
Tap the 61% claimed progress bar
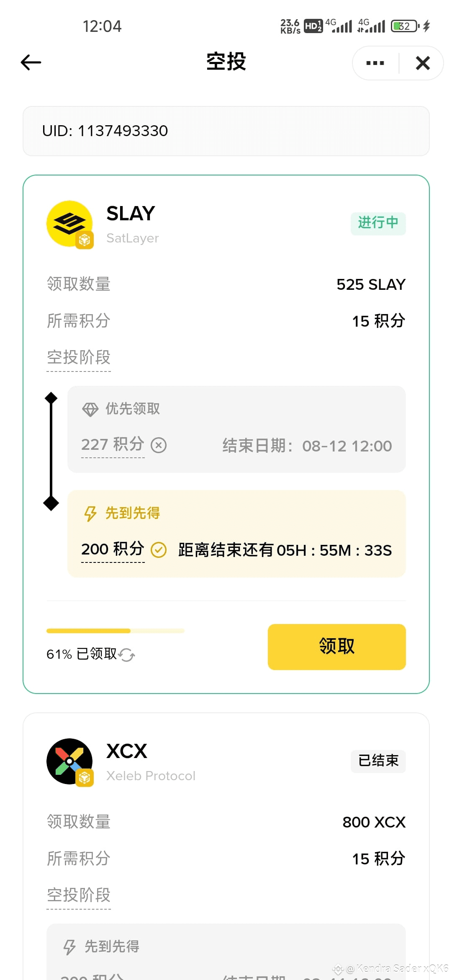pos(116,631)
